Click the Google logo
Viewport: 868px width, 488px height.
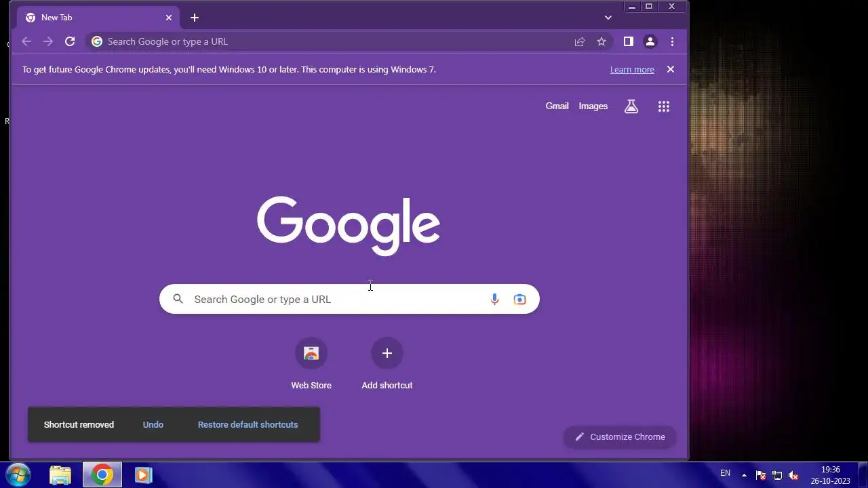tap(349, 226)
